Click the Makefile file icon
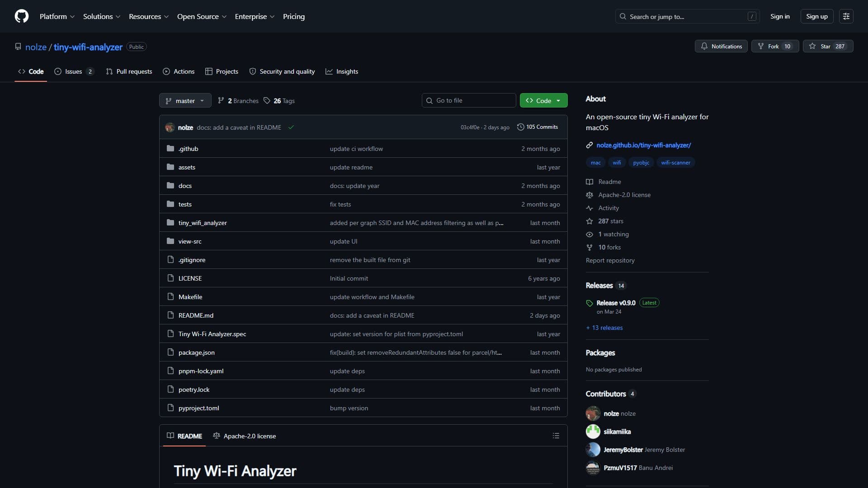The image size is (868, 488). [170, 297]
